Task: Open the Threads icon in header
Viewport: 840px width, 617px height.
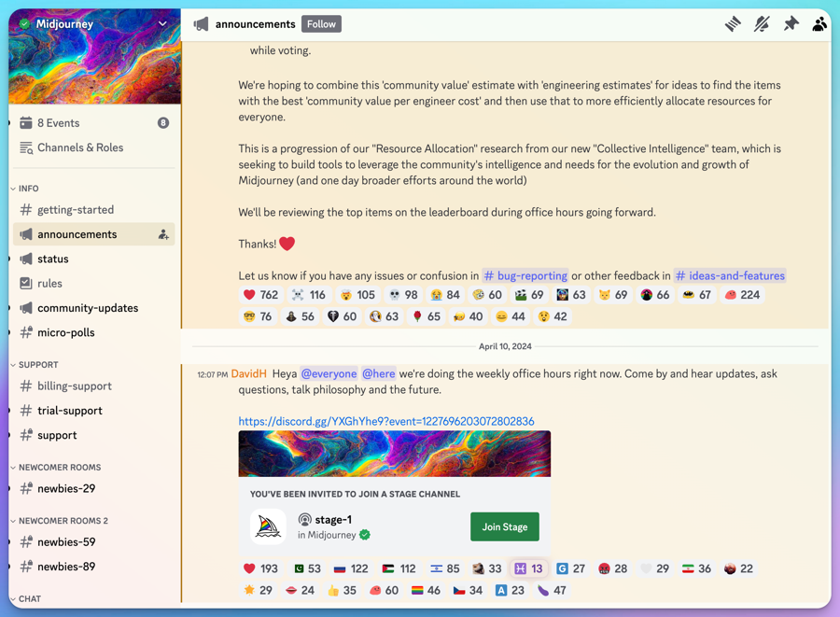Action: click(x=733, y=24)
